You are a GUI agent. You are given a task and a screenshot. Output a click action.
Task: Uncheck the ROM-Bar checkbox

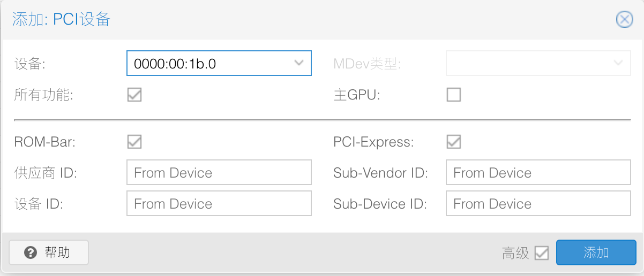134,142
